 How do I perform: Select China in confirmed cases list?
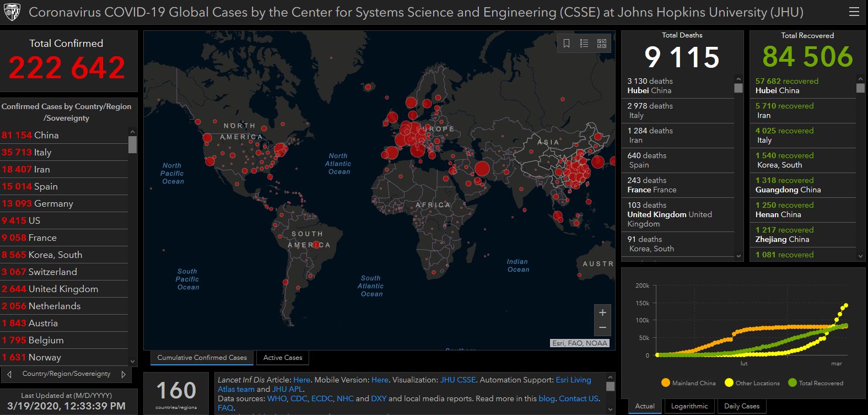[64, 135]
